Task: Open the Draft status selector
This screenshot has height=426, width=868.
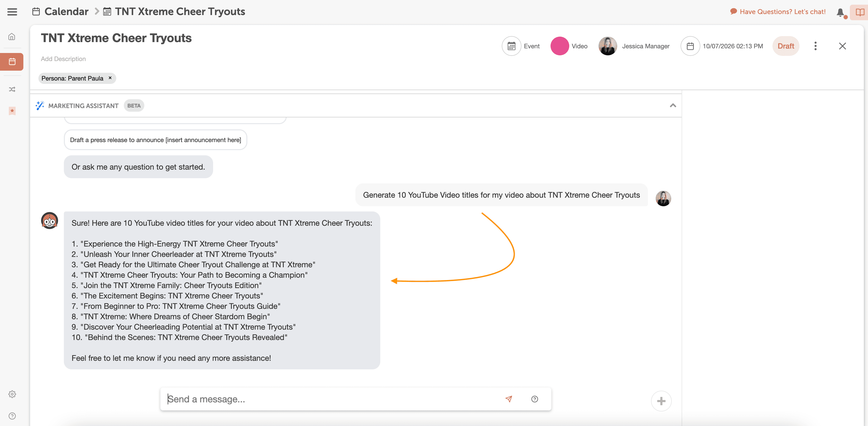Action: pyautogui.click(x=785, y=46)
